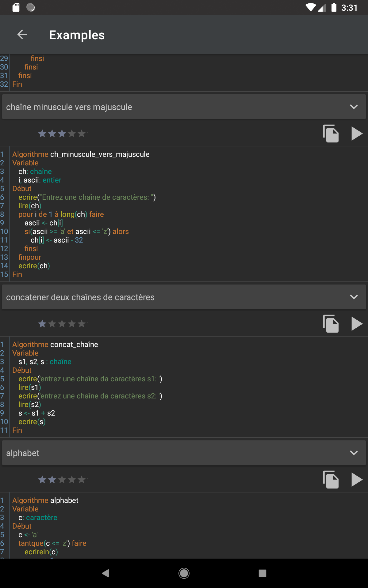Tap line 'Algorithme alphabet'
368x588 pixels.
[45, 500]
